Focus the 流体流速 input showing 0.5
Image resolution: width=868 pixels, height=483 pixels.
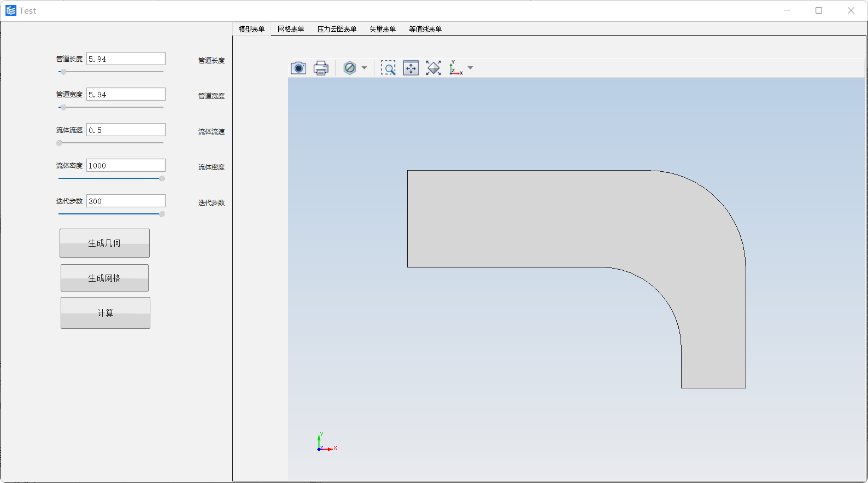(126, 130)
